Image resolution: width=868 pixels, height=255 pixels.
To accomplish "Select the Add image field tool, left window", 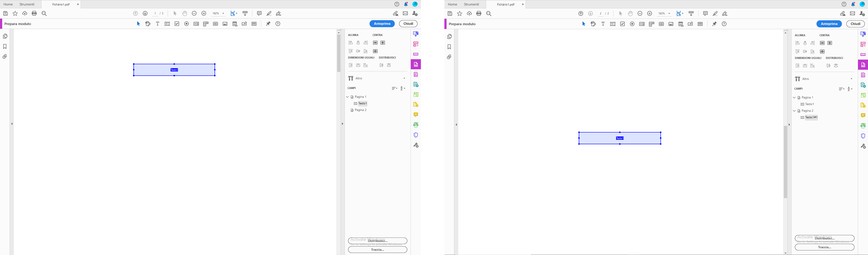I will click(225, 24).
